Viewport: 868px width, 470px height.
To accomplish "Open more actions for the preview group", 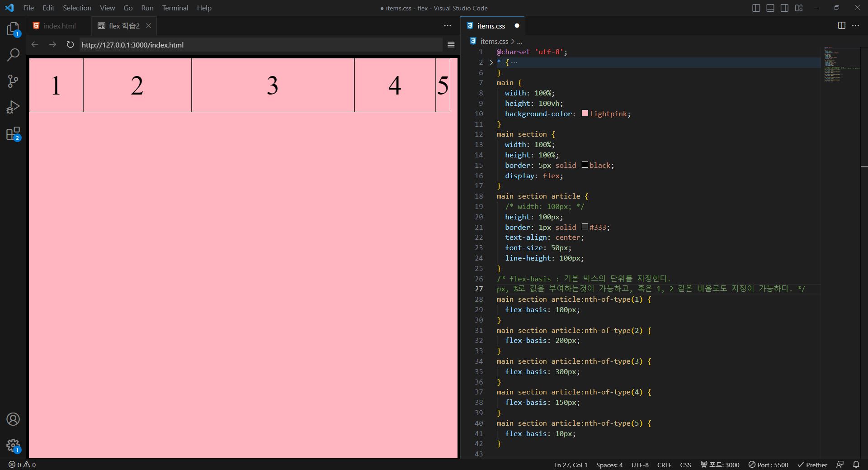I will (448, 26).
